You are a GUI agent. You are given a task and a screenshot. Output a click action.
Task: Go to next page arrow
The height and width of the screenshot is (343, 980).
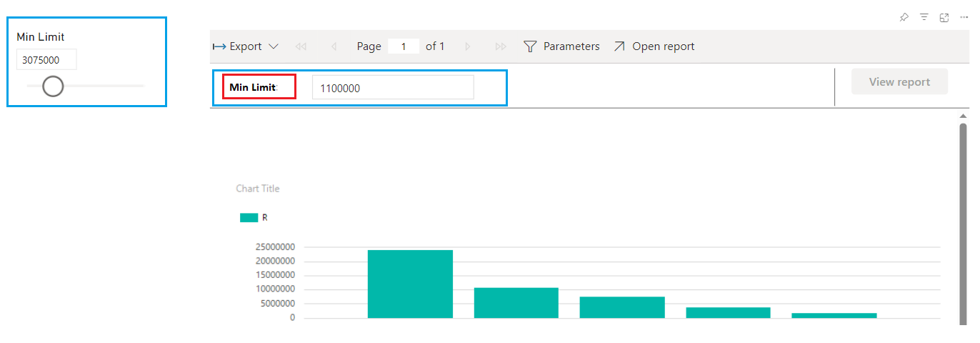pyautogui.click(x=468, y=46)
